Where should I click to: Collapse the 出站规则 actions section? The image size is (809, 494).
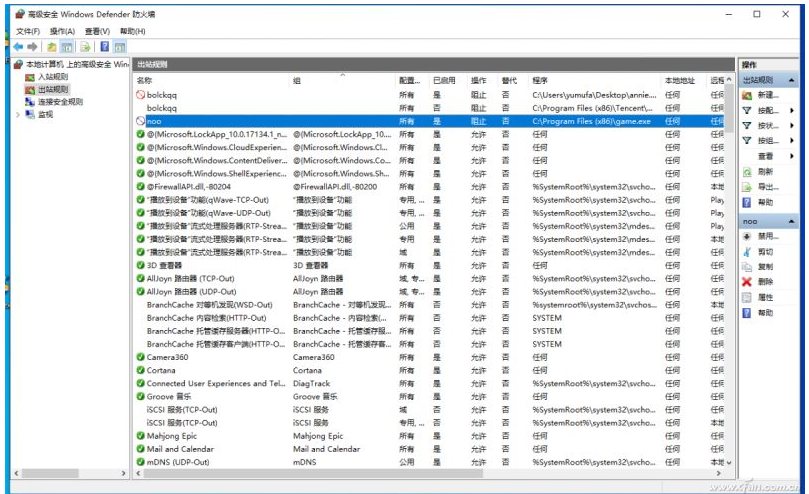[x=791, y=80]
